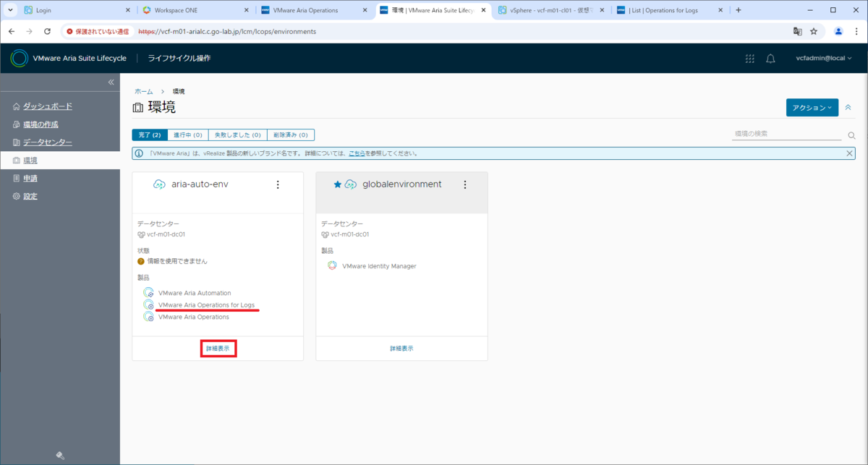Click the warning status icon for 情報を使用できません

click(141, 261)
